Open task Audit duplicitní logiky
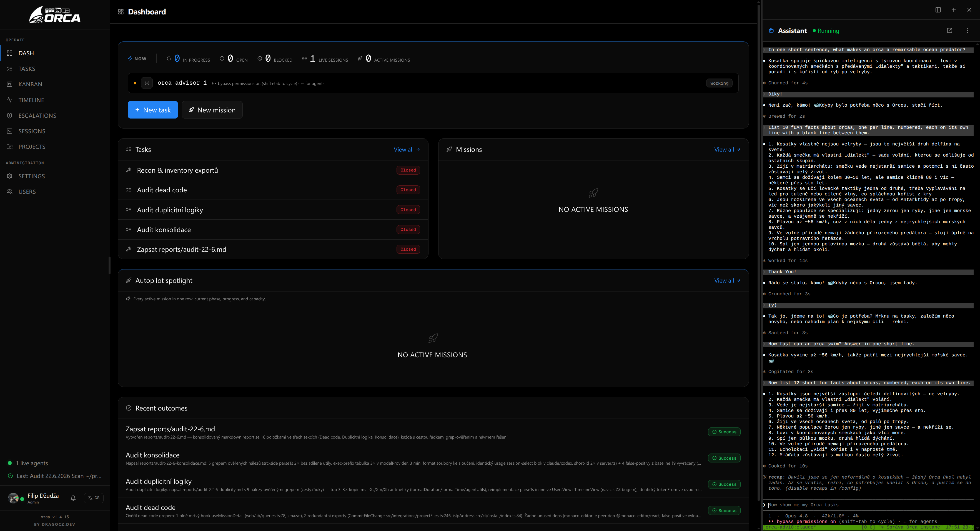Screen dimensions: 980x531 pyautogui.click(x=273, y=210)
